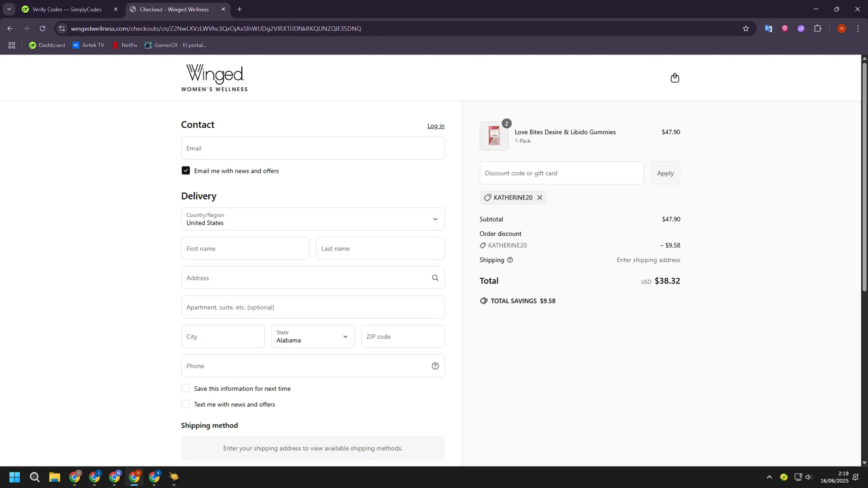This screenshot has height=488, width=868.
Task: Click the Log in link
Action: point(436,125)
